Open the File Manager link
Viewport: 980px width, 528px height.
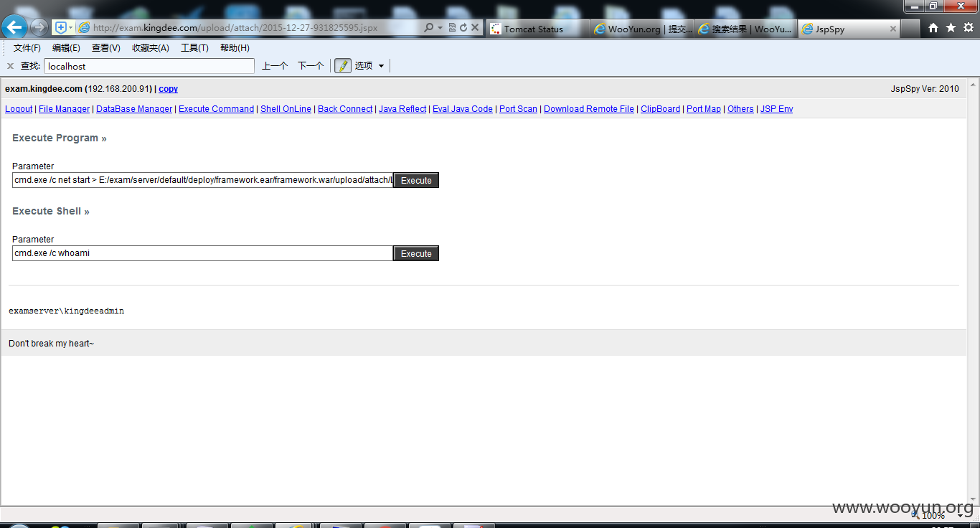pyautogui.click(x=64, y=109)
